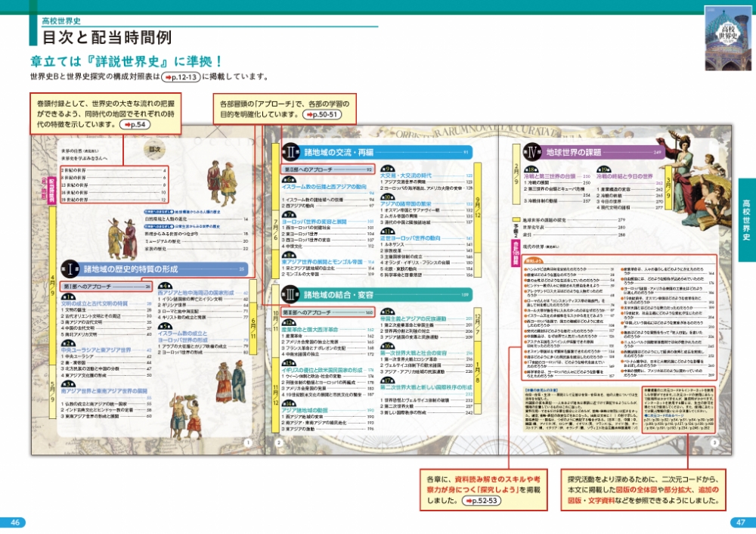The height and width of the screenshot is (534, 756).
Task: Select the vertical 高校世界史 side tab
Action: [747, 220]
